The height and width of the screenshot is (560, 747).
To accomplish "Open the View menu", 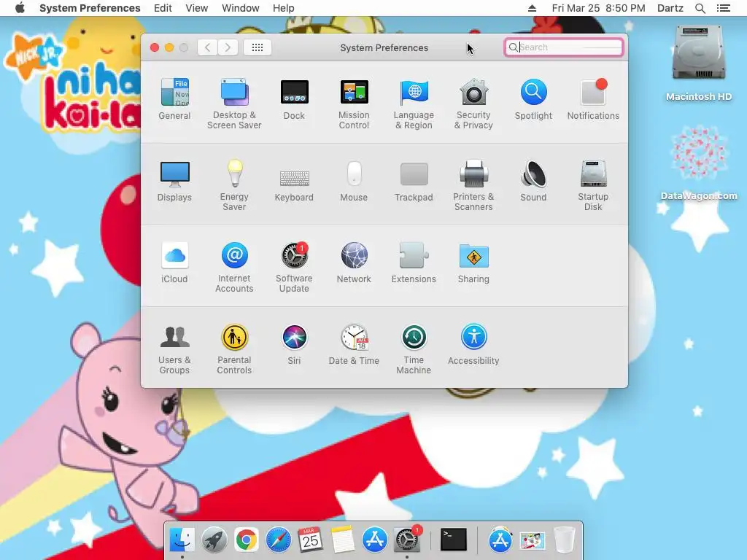I will [197, 8].
